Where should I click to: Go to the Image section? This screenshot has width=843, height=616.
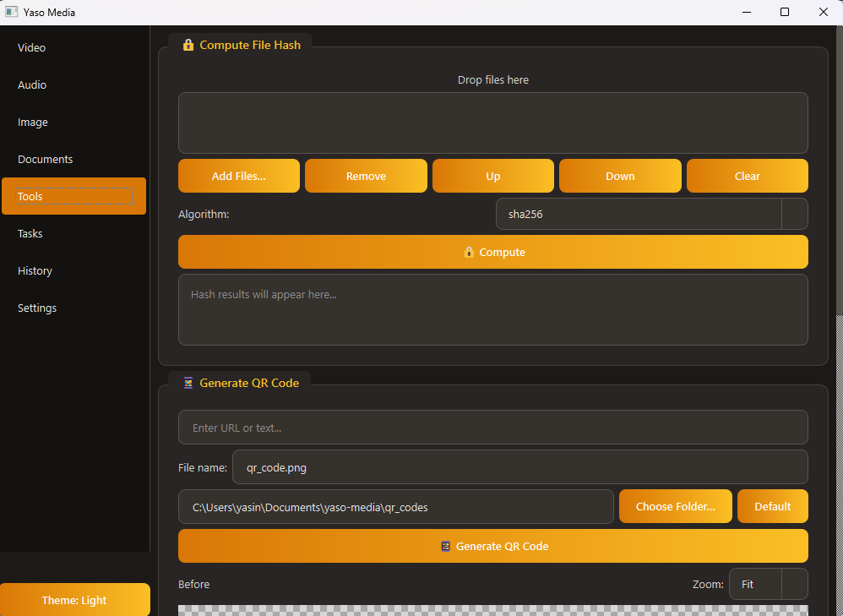tap(73, 123)
